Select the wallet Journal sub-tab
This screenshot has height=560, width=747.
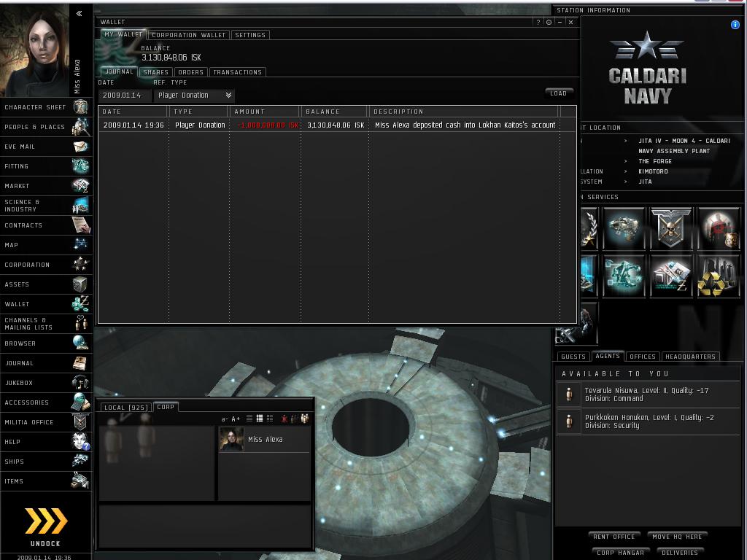tap(119, 71)
